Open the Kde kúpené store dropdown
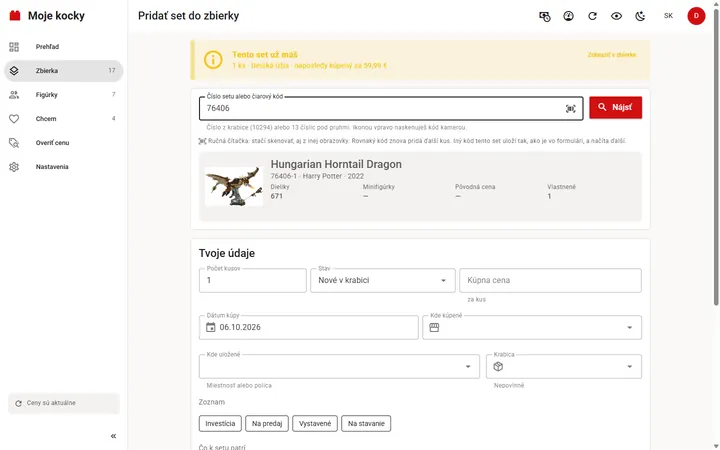The height and width of the screenshot is (450, 720). [x=532, y=327]
